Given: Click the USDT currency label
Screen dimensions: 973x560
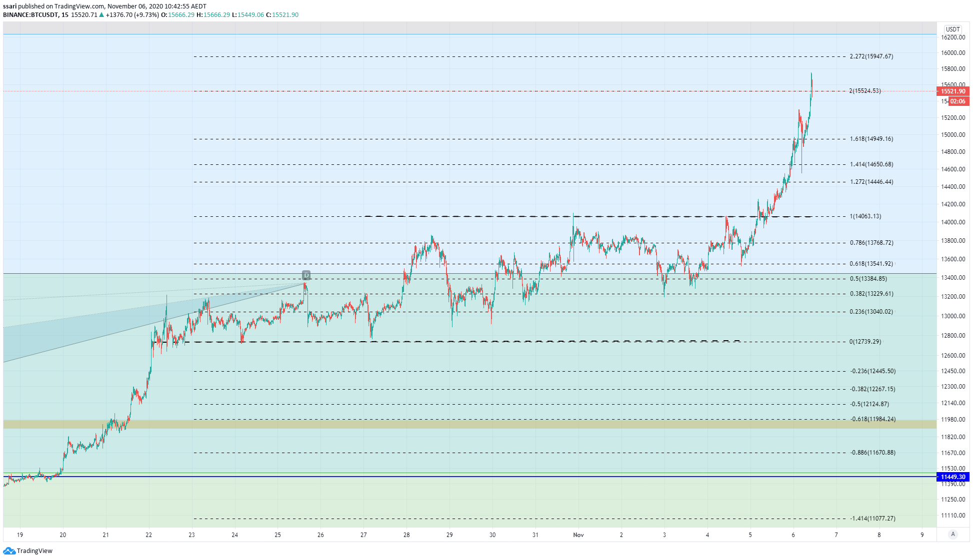Looking at the screenshot, I should [953, 29].
